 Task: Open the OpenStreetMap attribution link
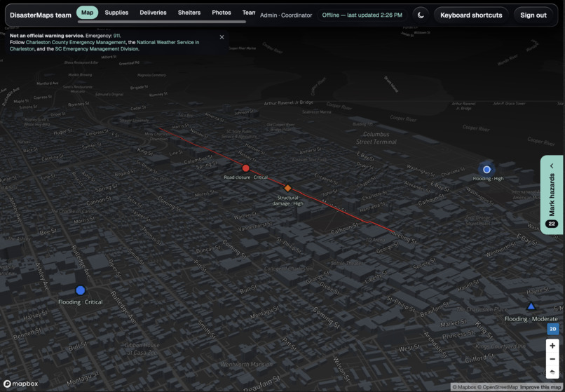click(498, 387)
